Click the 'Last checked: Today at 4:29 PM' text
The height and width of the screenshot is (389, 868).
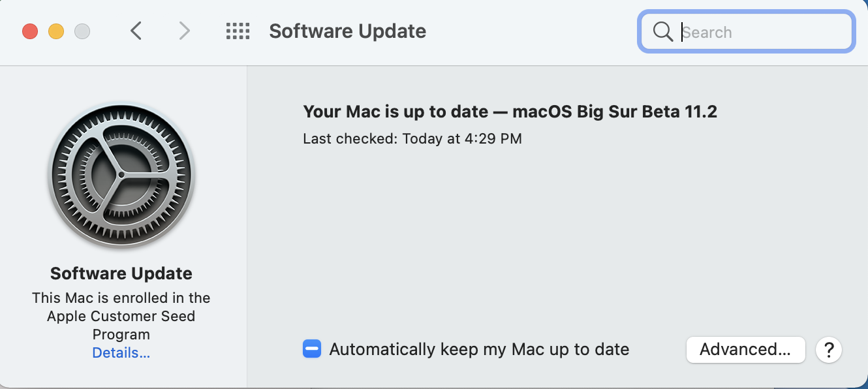pos(412,138)
